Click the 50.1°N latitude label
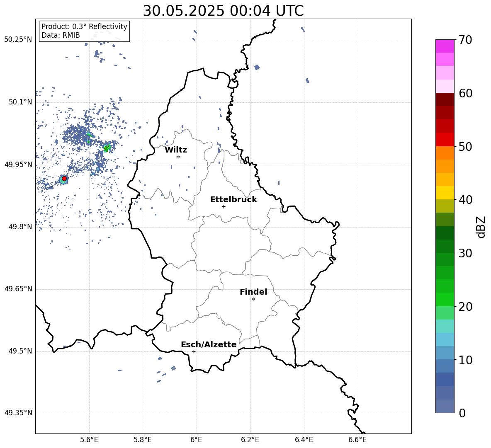Viewport: 491px width, 448px height. click(x=20, y=102)
